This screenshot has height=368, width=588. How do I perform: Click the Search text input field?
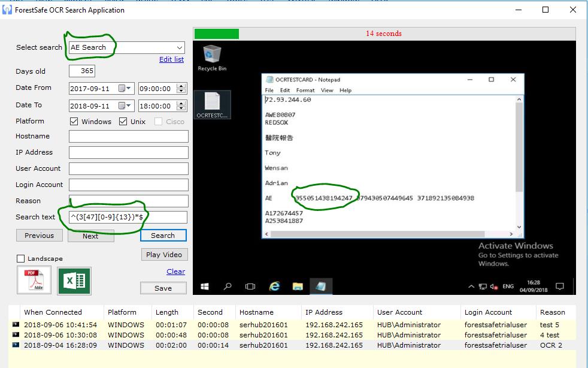point(128,218)
